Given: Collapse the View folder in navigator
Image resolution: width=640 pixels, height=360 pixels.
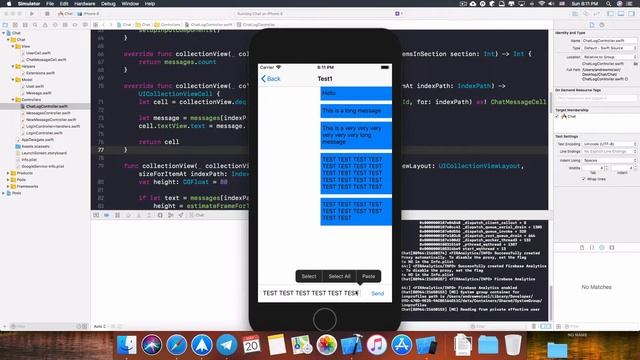Looking at the screenshot, I should [13, 46].
